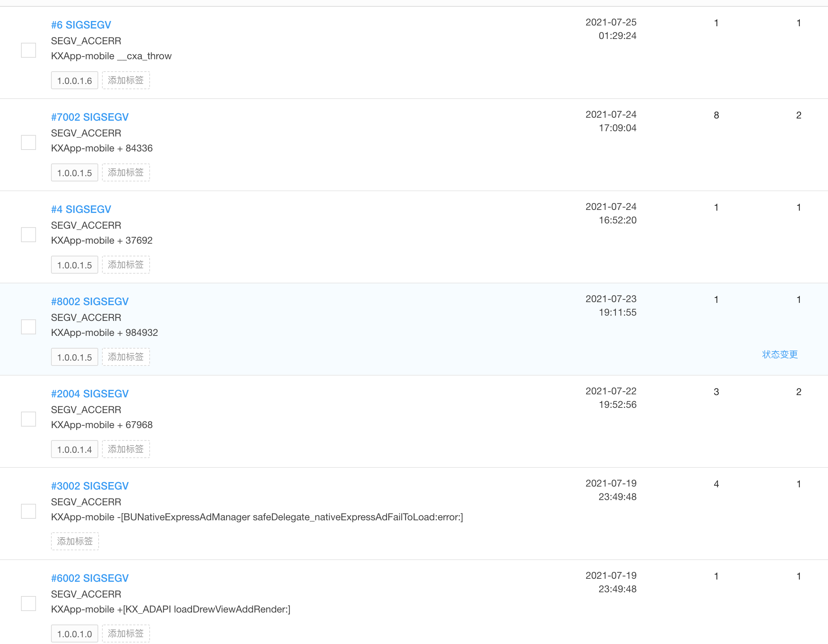Click version tag 1.0.0.1.0

click(75, 634)
